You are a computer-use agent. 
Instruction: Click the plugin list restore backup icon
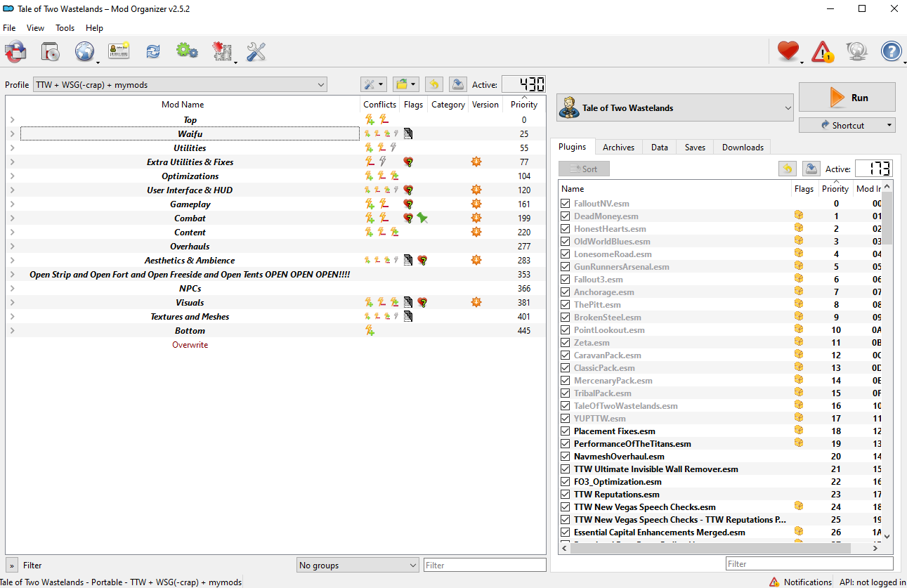point(788,169)
